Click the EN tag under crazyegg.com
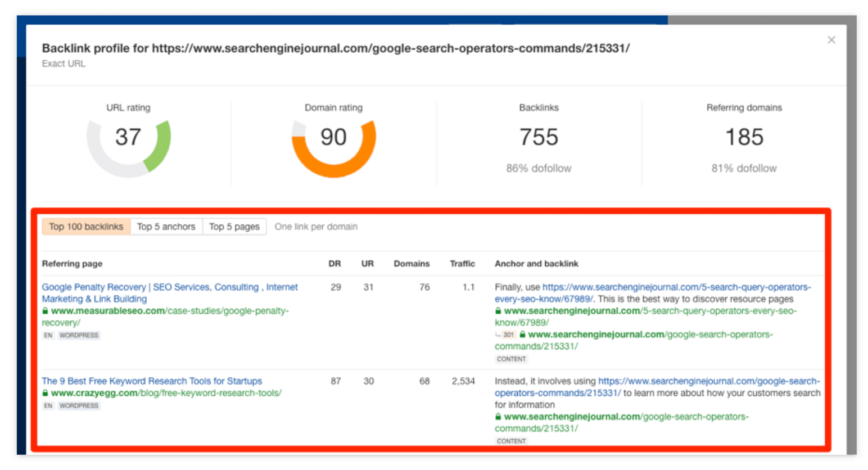 click(x=48, y=405)
